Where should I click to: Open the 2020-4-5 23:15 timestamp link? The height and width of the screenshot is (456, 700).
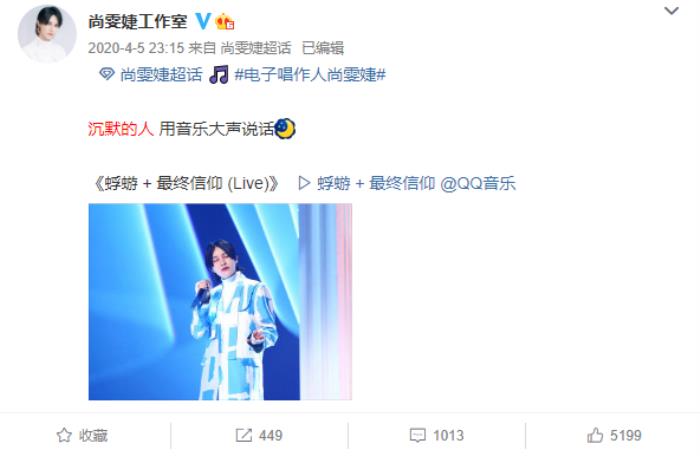pos(136,48)
